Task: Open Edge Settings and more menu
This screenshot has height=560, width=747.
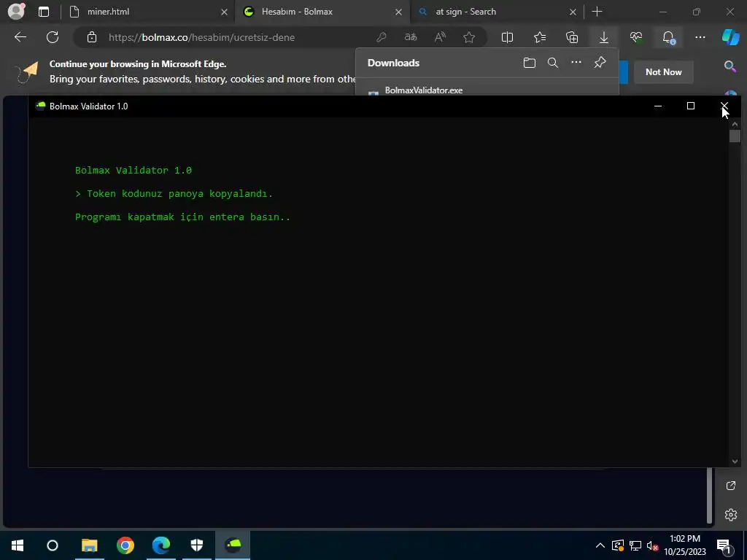Action: (x=700, y=37)
